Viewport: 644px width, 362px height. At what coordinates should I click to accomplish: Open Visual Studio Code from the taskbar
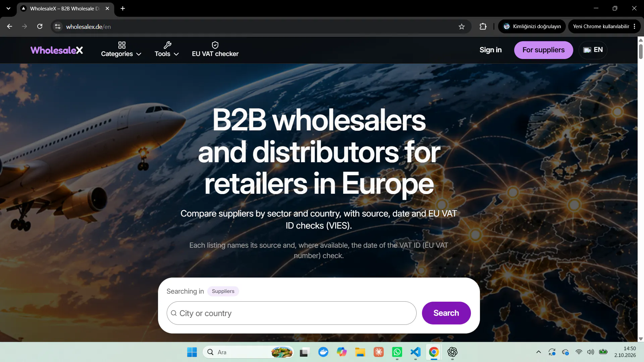(x=416, y=352)
